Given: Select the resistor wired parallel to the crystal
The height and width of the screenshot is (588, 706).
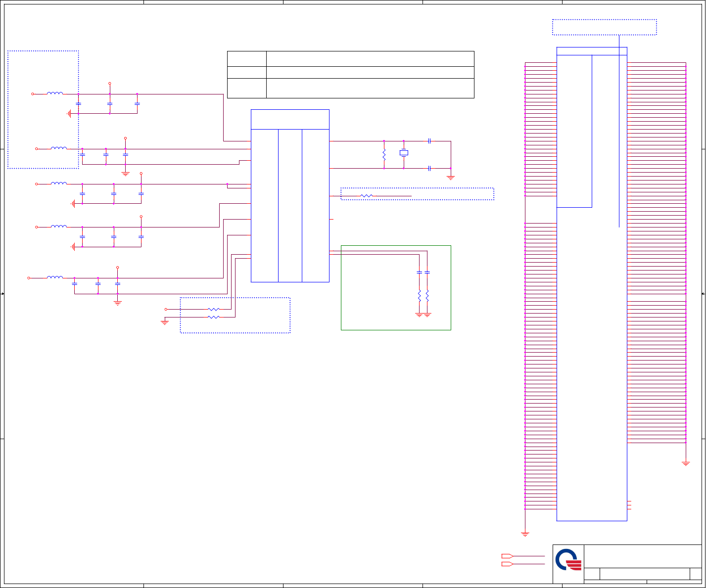Looking at the screenshot, I should (384, 155).
